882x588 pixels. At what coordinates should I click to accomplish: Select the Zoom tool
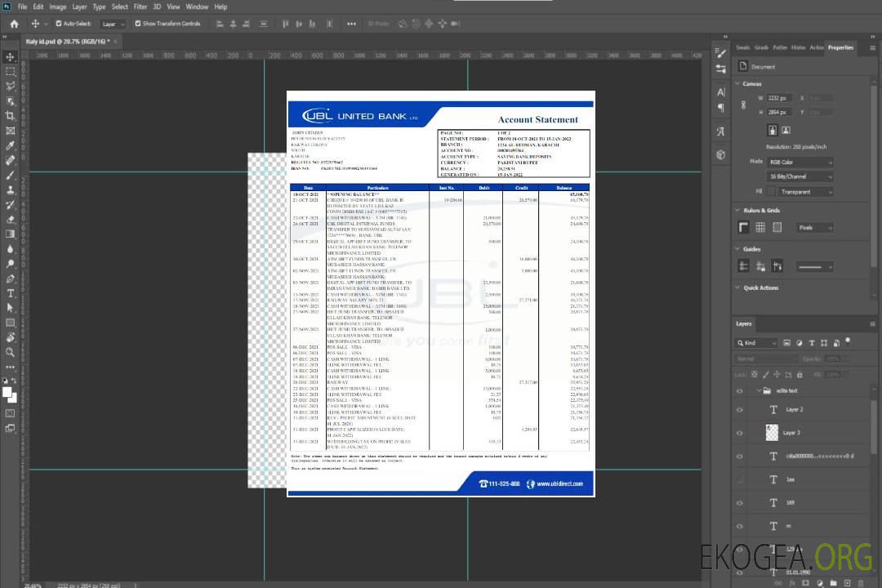(x=10, y=352)
